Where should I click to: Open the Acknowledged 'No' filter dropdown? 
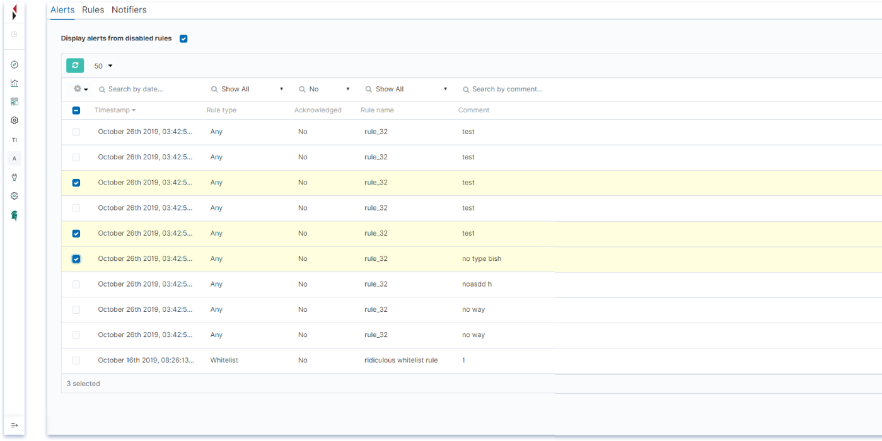[x=324, y=89]
